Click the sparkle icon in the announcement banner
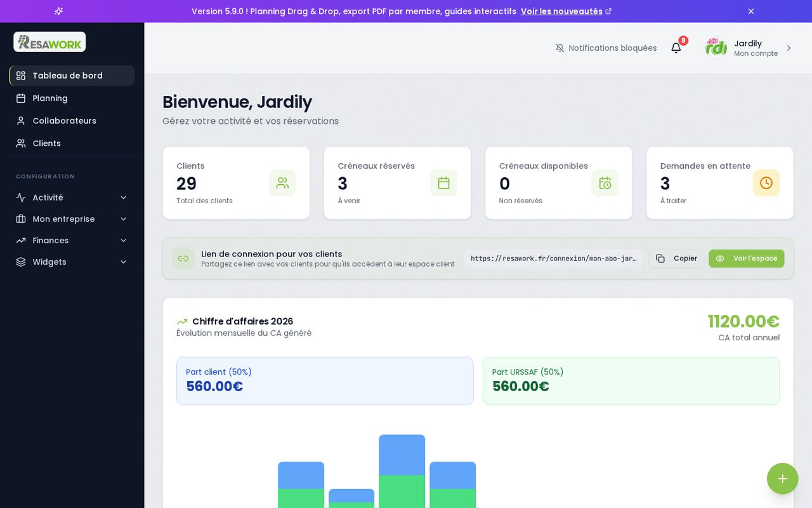Viewport: 812px width, 508px height. (58, 11)
